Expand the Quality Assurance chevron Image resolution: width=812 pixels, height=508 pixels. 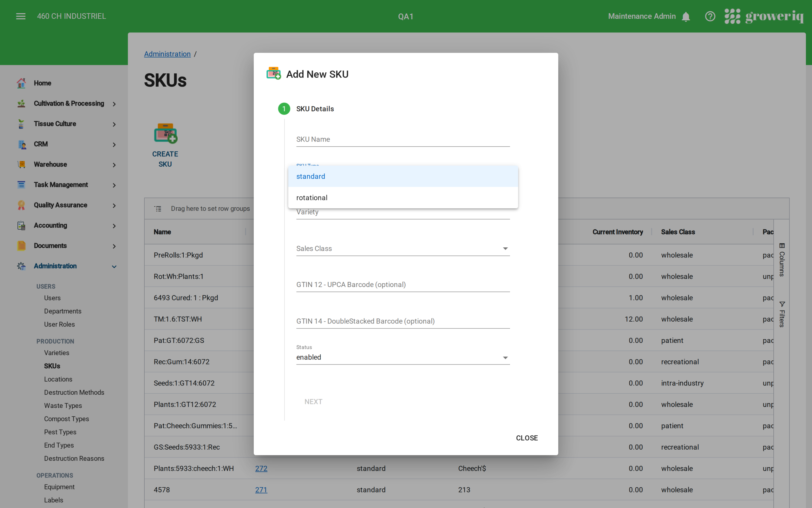tap(114, 206)
